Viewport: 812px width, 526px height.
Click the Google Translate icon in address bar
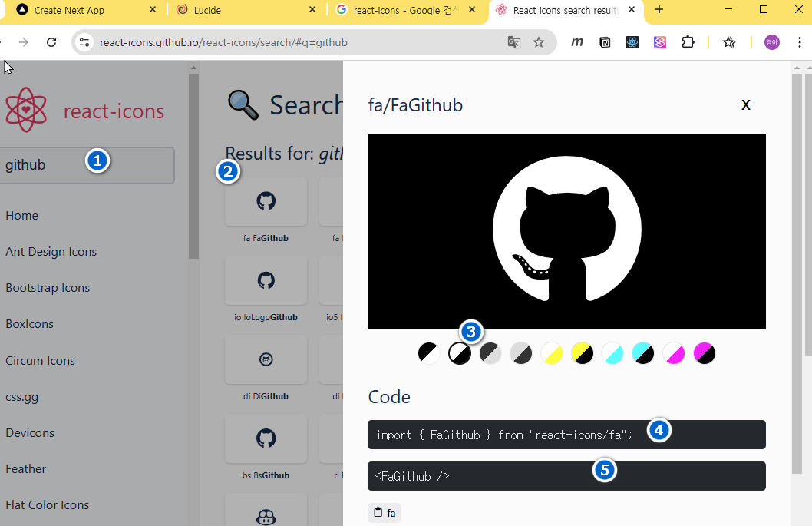tap(514, 42)
